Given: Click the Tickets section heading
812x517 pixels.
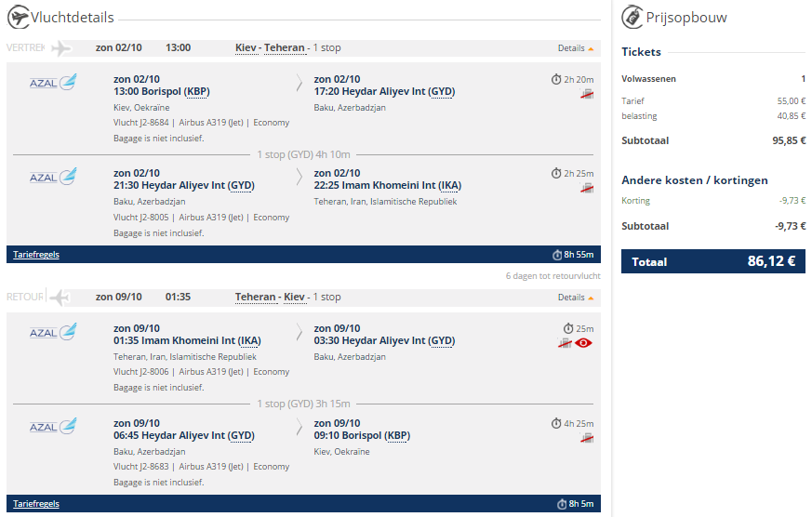Looking at the screenshot, I should pos(641,52).
